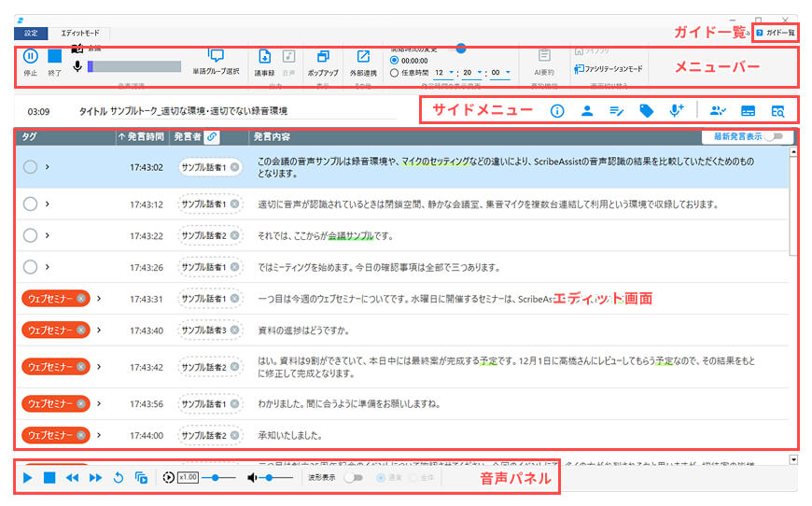
Task: Click the タグ column header
Action: pyautogui.click(x=30, y=136)
